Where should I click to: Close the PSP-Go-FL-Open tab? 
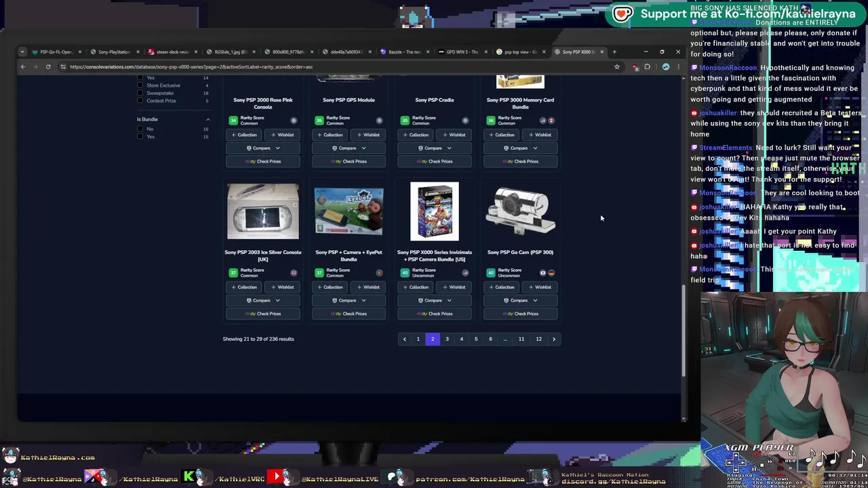[x=79, y=52]
